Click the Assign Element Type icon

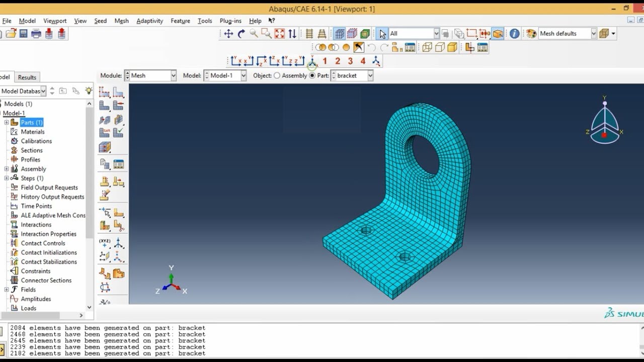click(x=105, y=133)
